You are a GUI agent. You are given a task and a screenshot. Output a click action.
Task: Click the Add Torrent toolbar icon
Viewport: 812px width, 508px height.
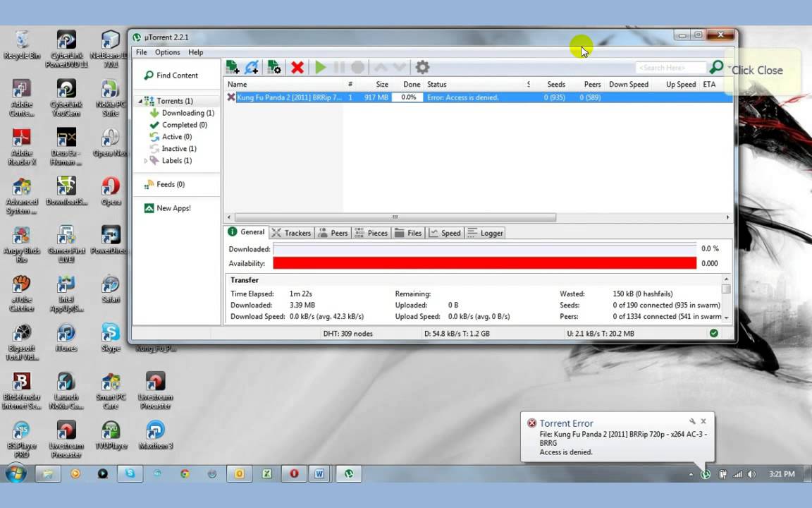click(x=233, y=68)
